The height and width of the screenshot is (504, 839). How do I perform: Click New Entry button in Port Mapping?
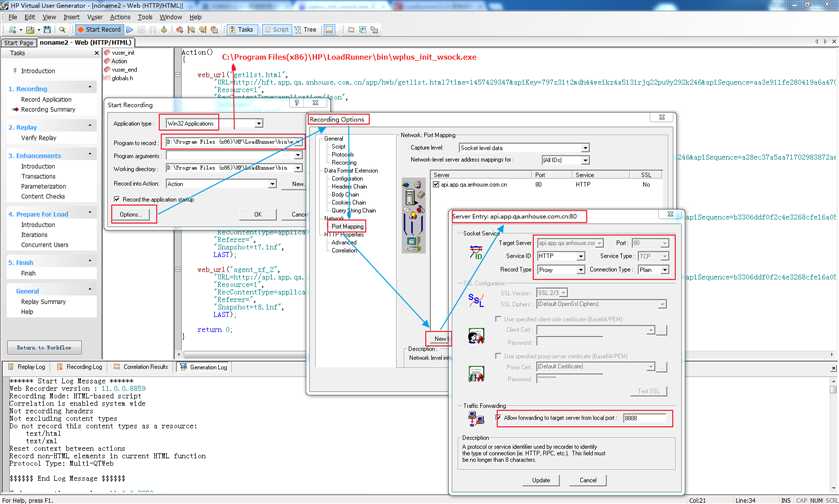pyautogui.click(x=439, y=339)
